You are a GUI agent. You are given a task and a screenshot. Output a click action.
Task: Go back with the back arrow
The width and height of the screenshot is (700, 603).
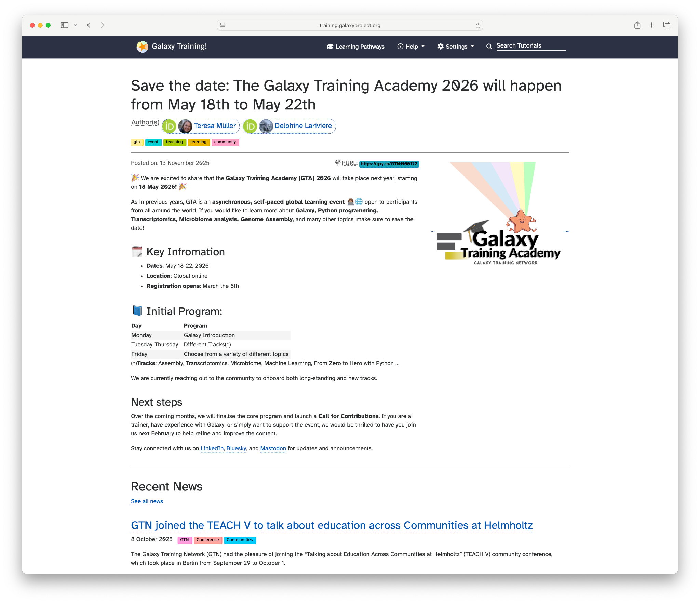[89, 25]
